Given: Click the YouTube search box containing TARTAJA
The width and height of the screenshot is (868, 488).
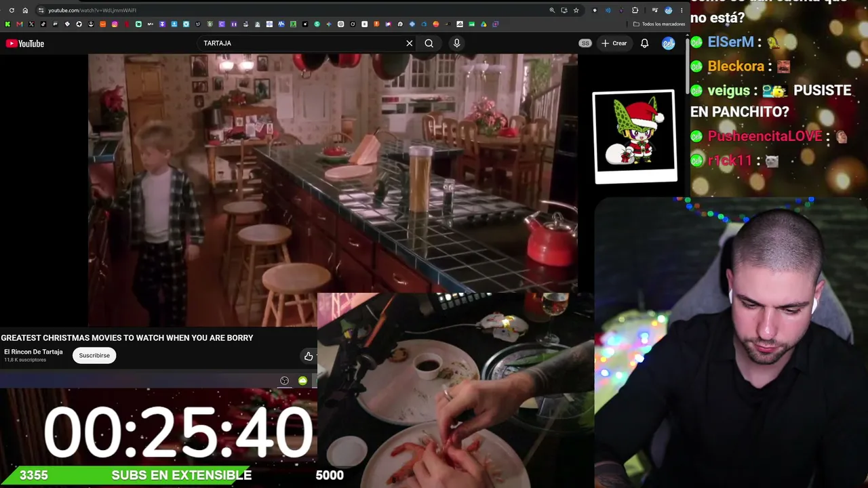Looking at the screenshot, I should (302, 43).
